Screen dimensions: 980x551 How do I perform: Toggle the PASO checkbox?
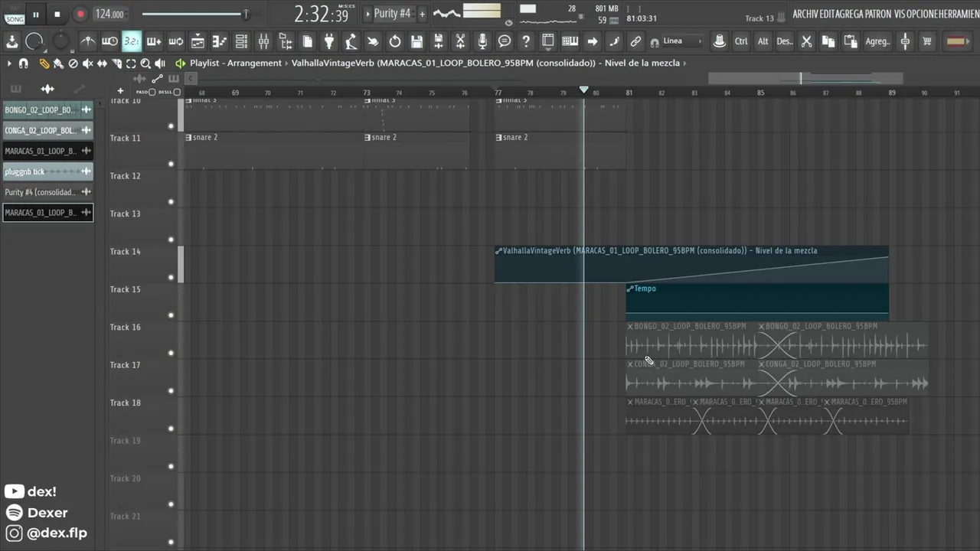152,92
